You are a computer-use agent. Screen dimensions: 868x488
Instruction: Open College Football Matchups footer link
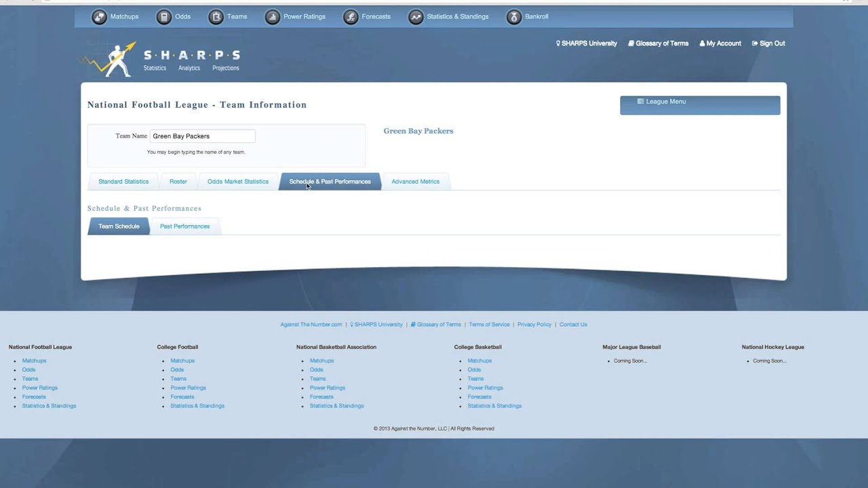click(182, 361)
